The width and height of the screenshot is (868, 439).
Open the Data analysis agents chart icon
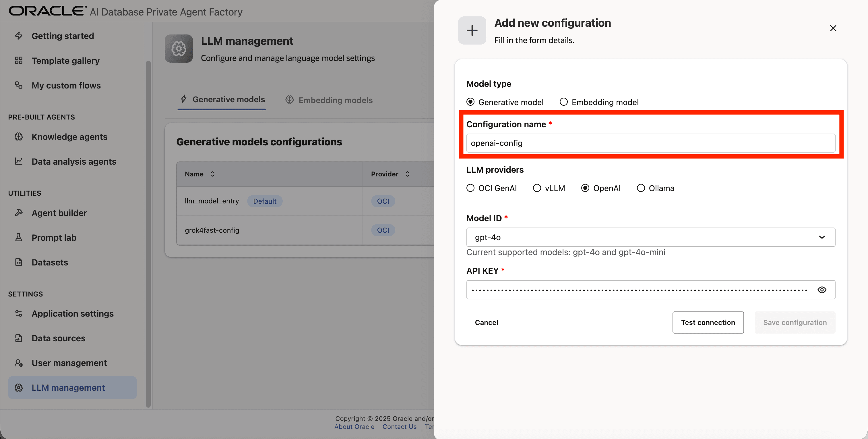click(x=19, y=161)
